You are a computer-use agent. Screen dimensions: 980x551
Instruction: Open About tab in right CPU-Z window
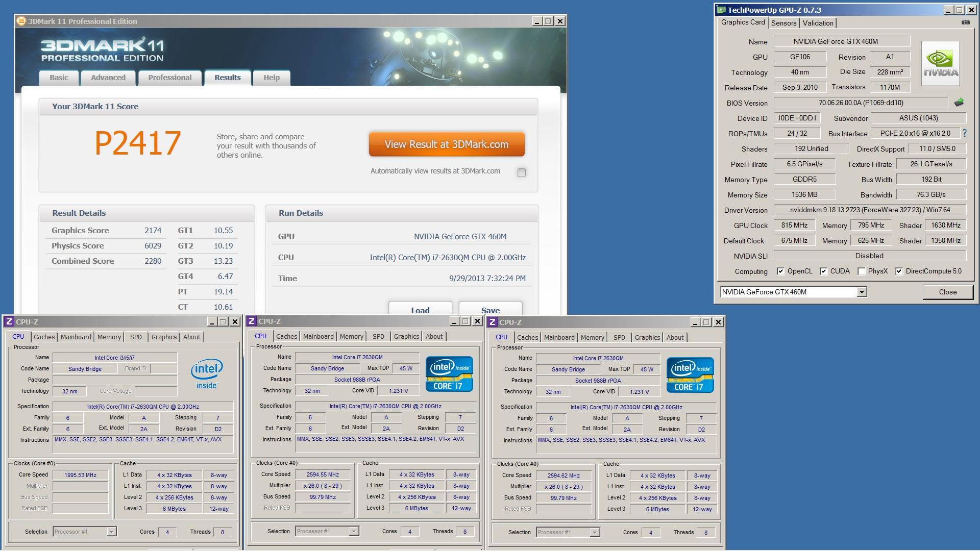coord(675,337)
